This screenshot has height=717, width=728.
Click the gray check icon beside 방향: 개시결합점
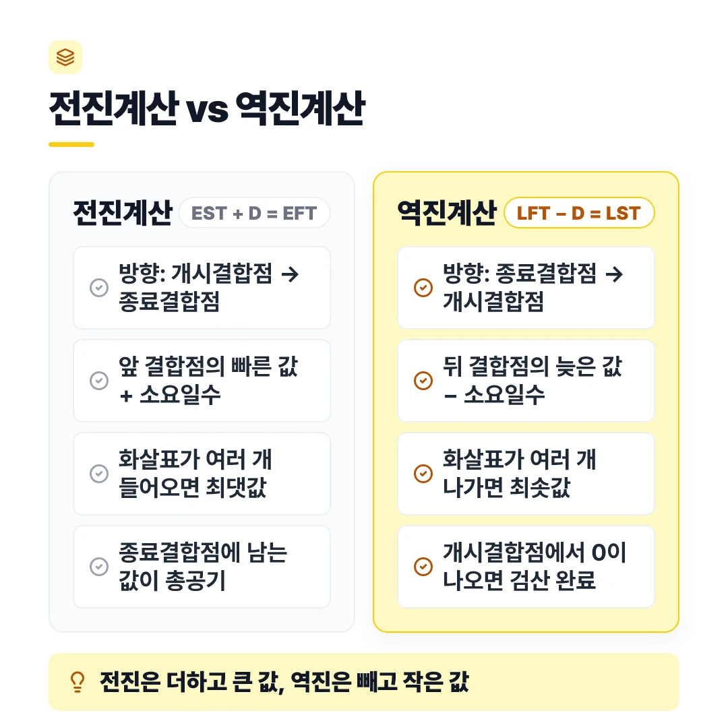99,288
